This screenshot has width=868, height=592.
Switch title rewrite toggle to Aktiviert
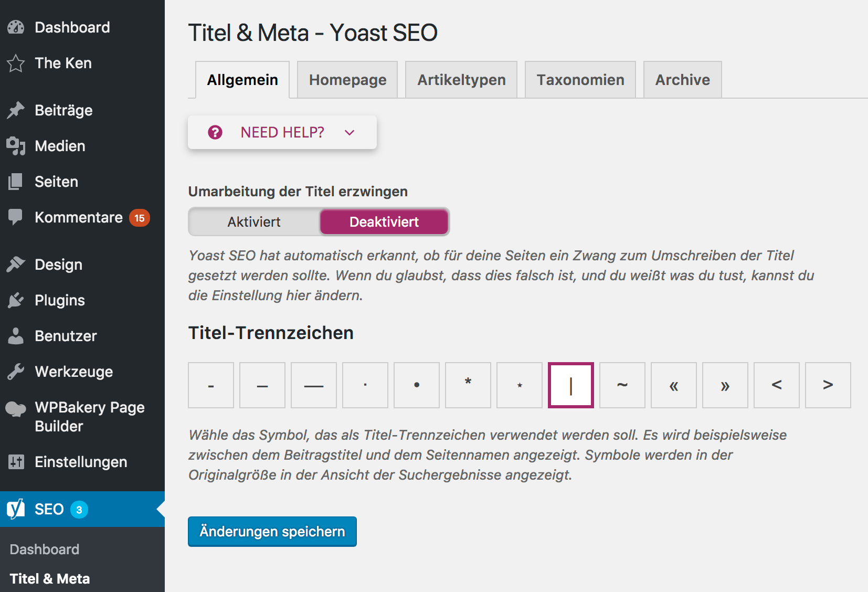254,222
